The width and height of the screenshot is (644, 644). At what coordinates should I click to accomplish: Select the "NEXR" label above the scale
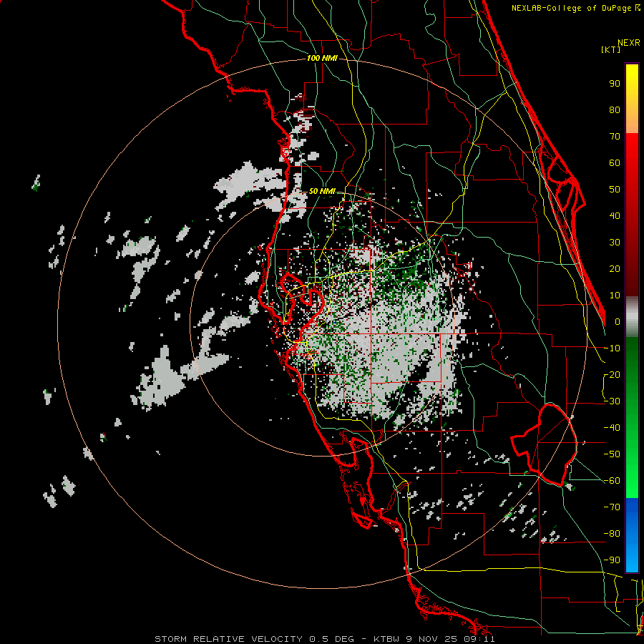(629, 43)
